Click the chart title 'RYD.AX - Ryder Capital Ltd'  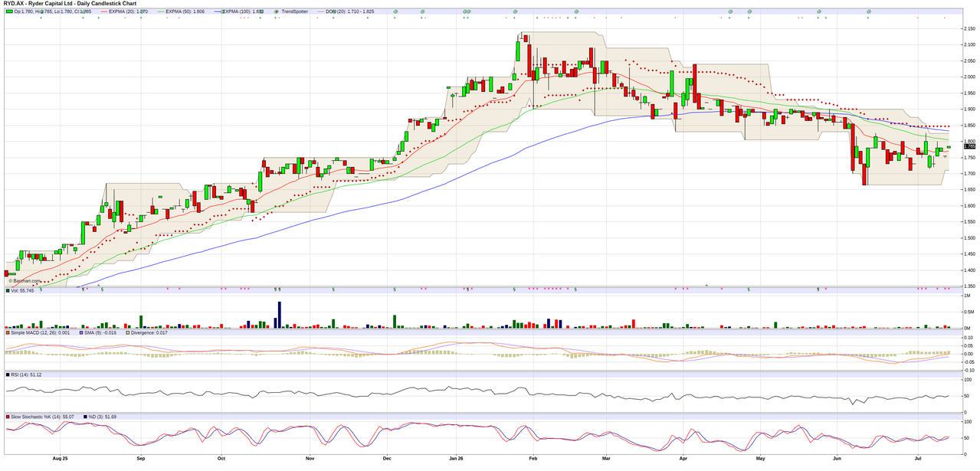pos(38,4)
